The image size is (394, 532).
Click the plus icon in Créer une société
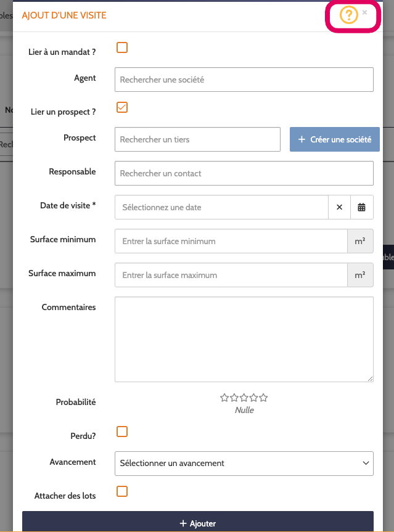coord(302,139)
